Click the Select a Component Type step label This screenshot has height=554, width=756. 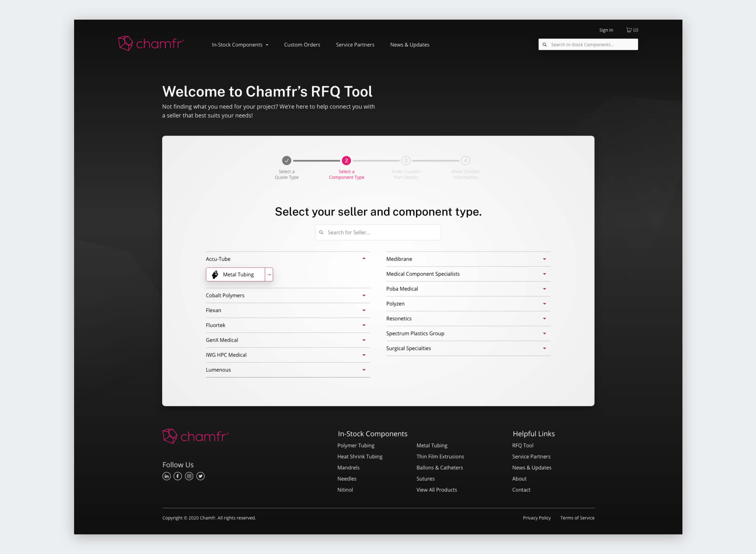(x=346, y=174)
